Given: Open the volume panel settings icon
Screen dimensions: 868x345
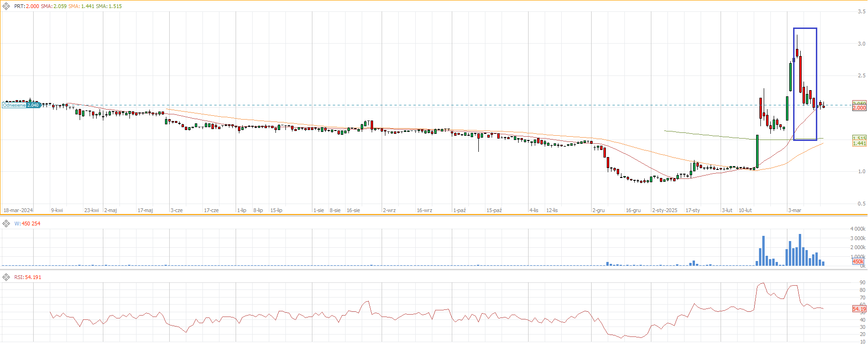Looking at the screenshot, I should coord(6,224).
